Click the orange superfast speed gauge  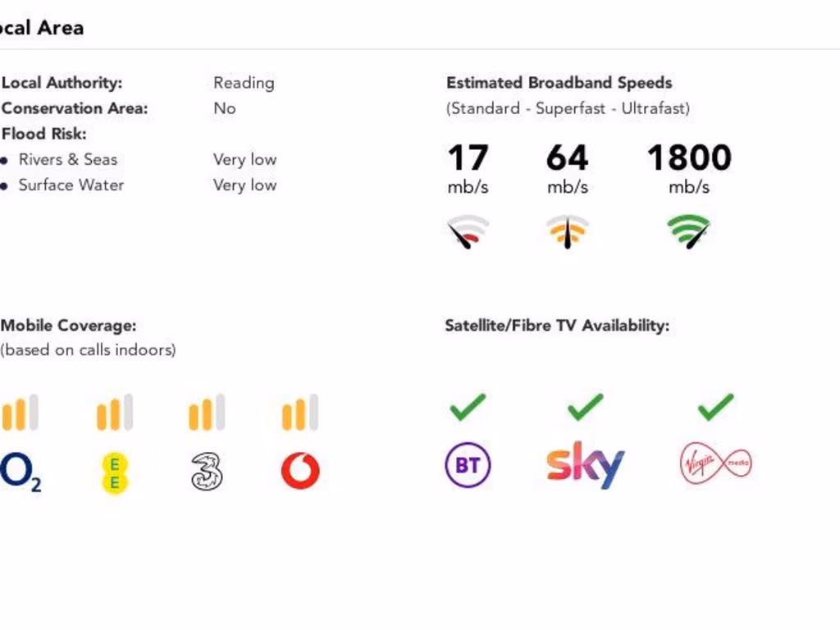pos(568,231)
